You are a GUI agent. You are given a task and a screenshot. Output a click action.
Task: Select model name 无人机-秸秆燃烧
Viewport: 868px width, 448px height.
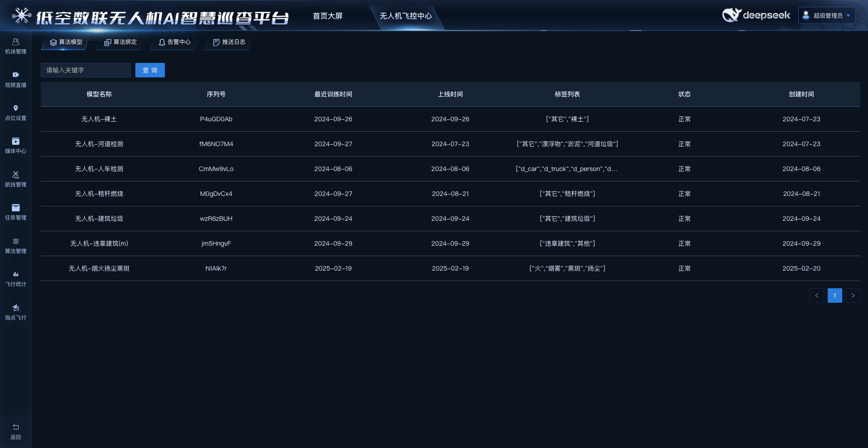[x=99, y=194]
